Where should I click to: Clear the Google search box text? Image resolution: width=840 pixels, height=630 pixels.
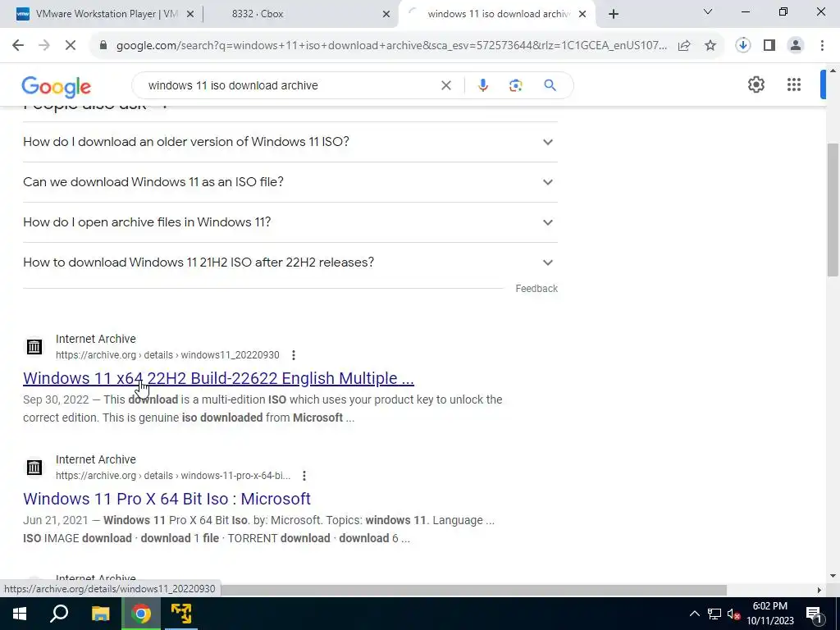(445, 85)
